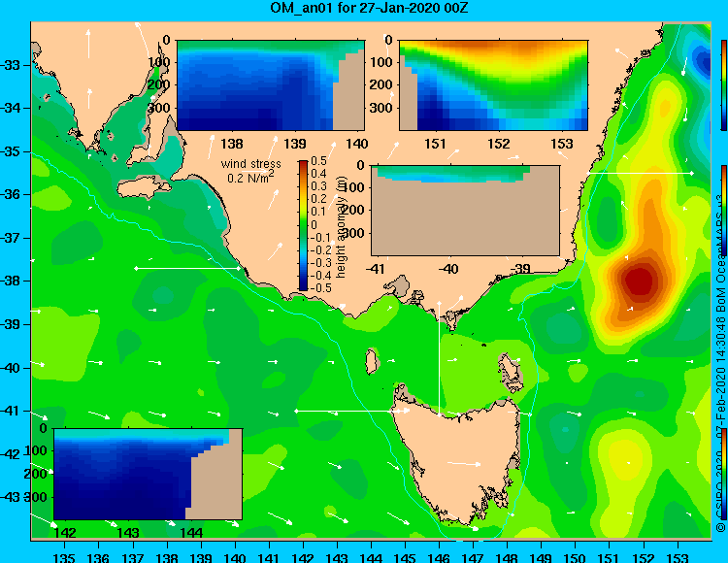
Task: Click the -33 latitude label on the left axis
Action: coord(11,64)
